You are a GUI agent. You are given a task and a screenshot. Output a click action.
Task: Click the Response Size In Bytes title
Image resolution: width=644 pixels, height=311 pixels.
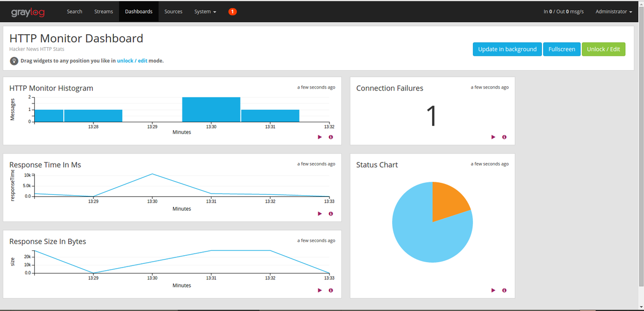click(48, 241)
